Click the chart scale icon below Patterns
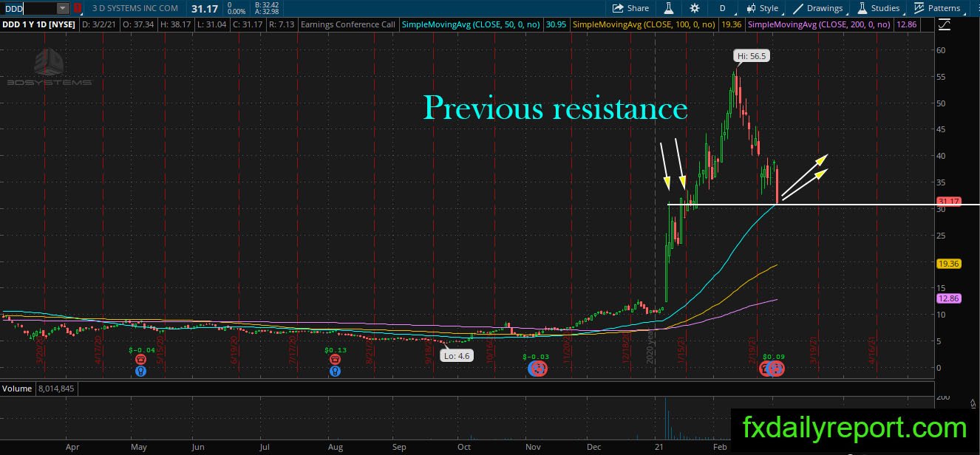980x455 pixels. click(944, 25)
